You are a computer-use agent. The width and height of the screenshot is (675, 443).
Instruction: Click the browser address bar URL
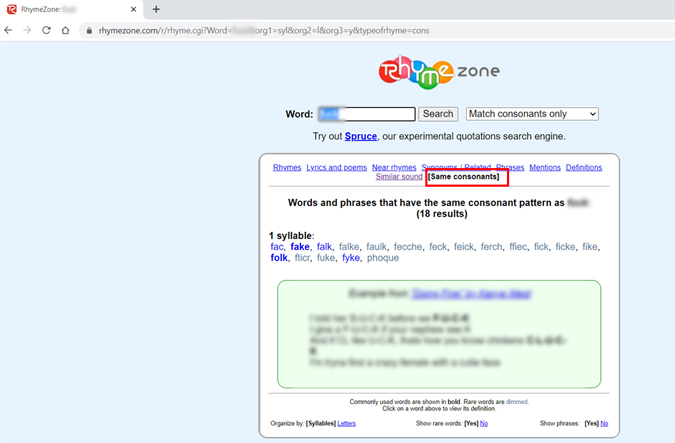tap(264, 31)
